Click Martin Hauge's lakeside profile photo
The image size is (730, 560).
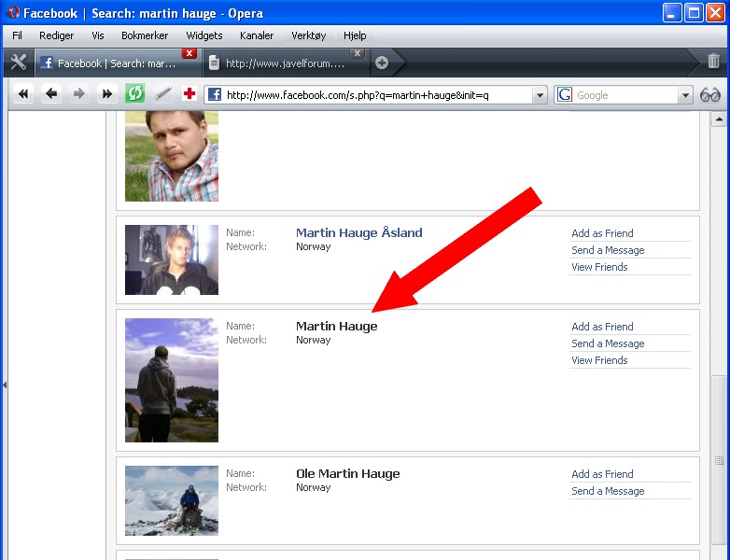pos(172,380)
